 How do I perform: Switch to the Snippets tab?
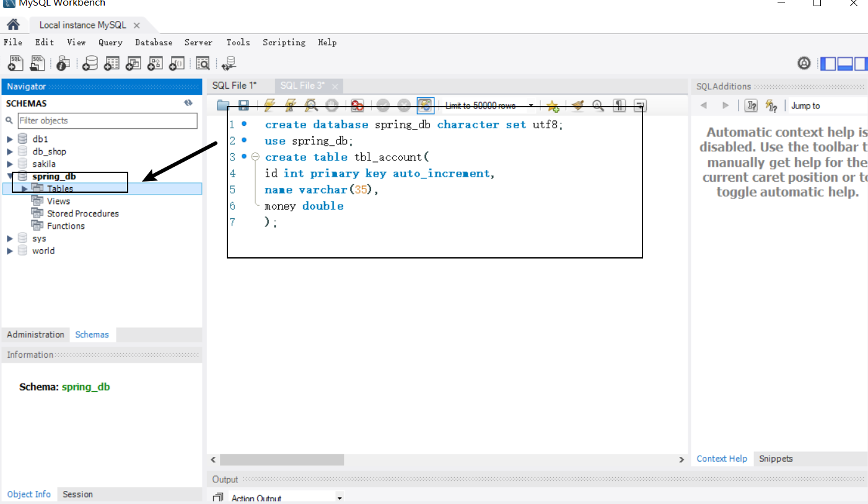776,459
